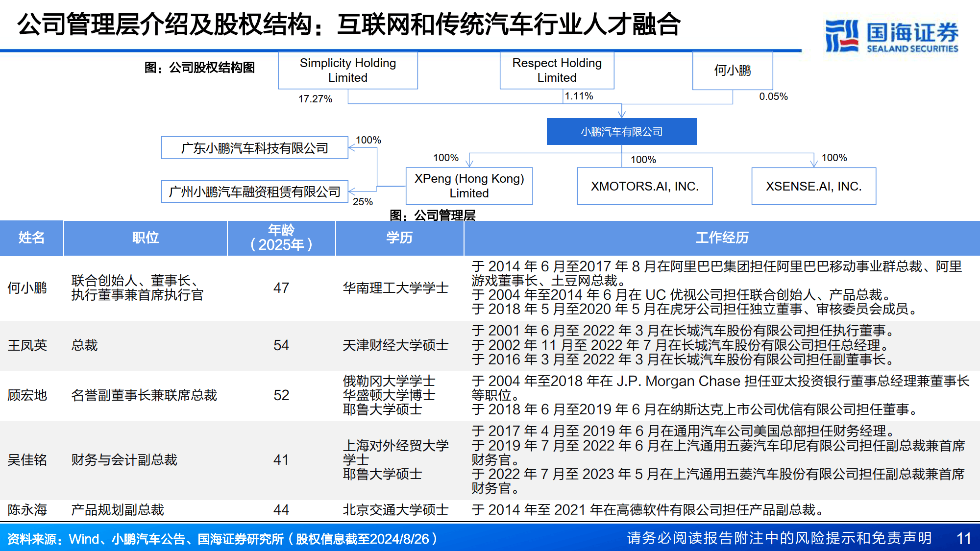Viewport: 980px width, 551px height.
Task: Click the 17.27% ownership label
Action: 315,98
